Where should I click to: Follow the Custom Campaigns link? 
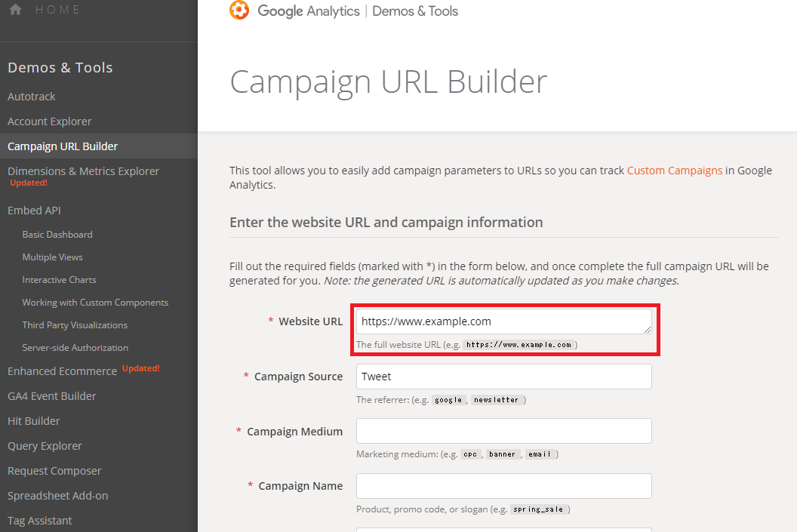coord(675,171)
